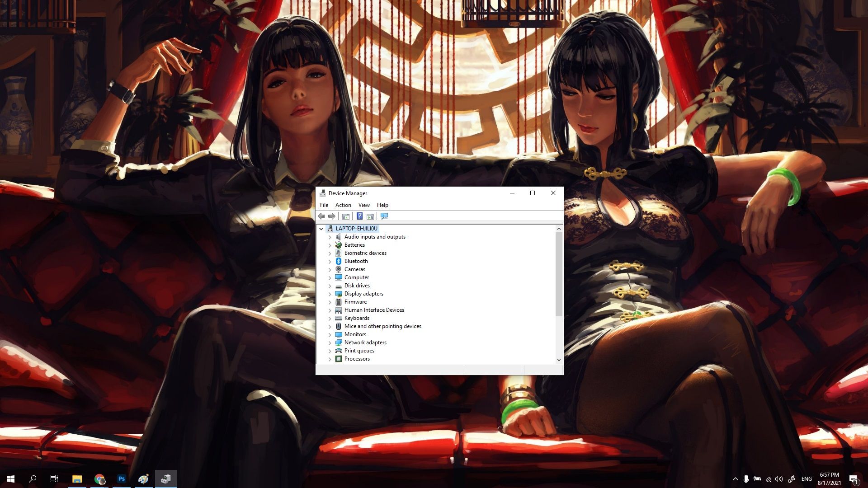Click the forward navigation arrow icon
The image size is (868, 488).
[331, 216]
